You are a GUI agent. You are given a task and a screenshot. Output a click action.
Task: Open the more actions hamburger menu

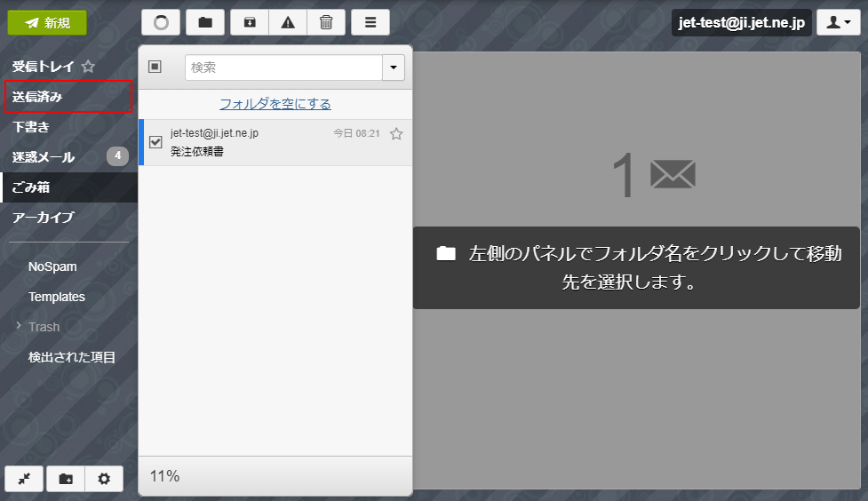370,23
